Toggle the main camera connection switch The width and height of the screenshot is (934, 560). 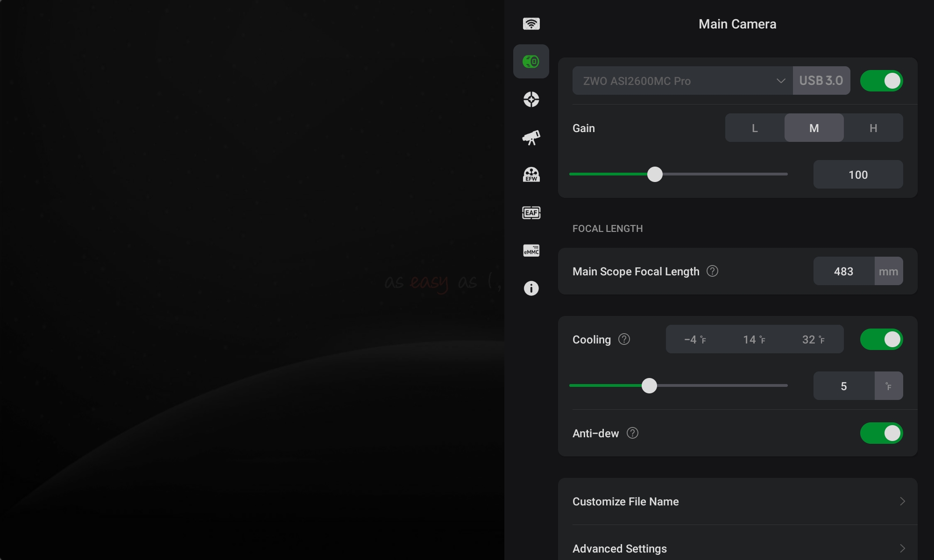click(881, 81)
